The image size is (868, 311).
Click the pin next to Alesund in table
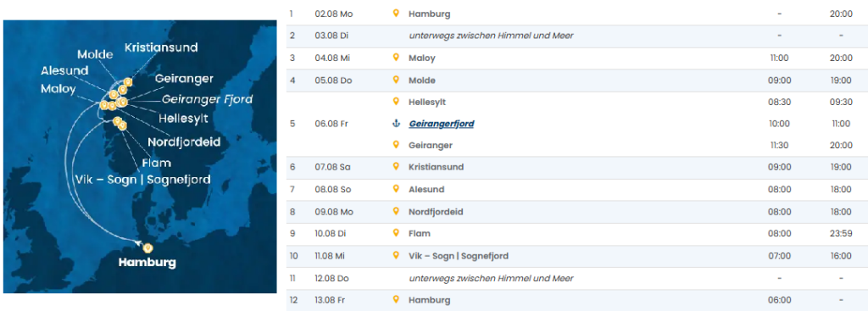coord(396,189)
